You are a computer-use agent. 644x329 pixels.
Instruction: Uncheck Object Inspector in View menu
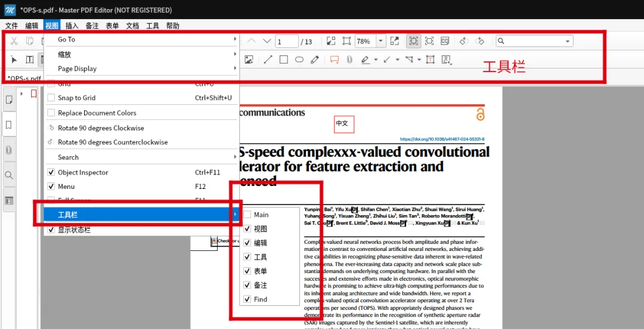click(51, 172)
